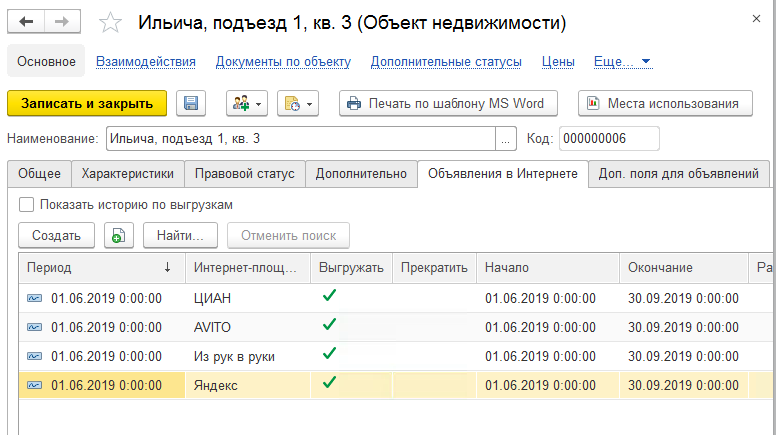This screenshot has height=435, width=776.
Task: Switch to the Характеристики tab
Action: [x=128, y=174]
